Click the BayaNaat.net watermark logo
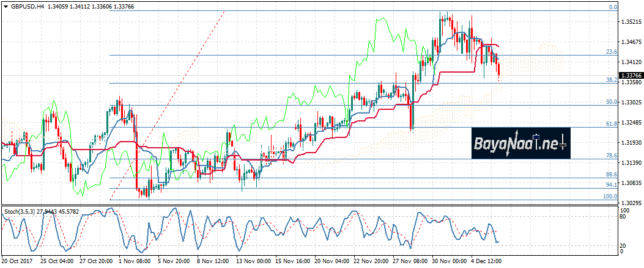Image resolution: width=644 pixels, height=268 pixels. pyautogui.click(x=520, y=143)
